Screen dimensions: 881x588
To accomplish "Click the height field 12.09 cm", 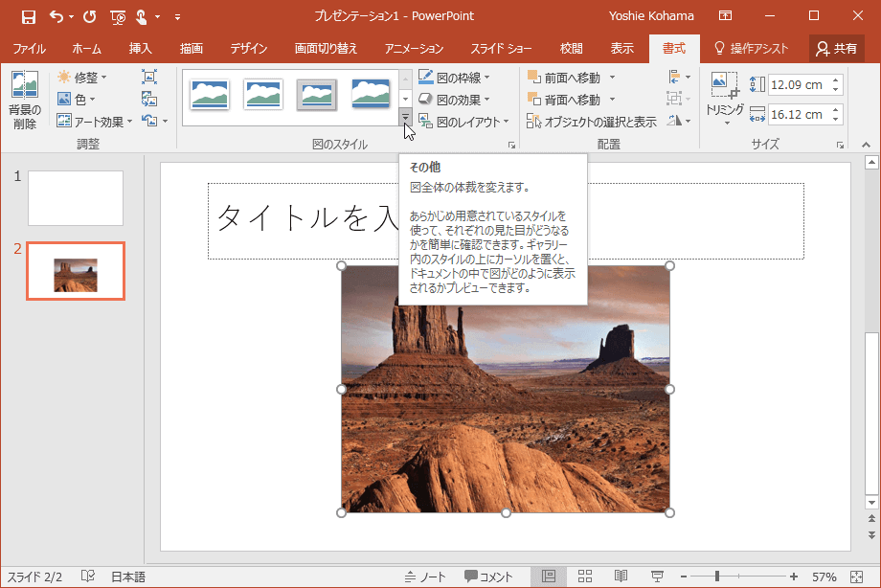I will [796, 85].
